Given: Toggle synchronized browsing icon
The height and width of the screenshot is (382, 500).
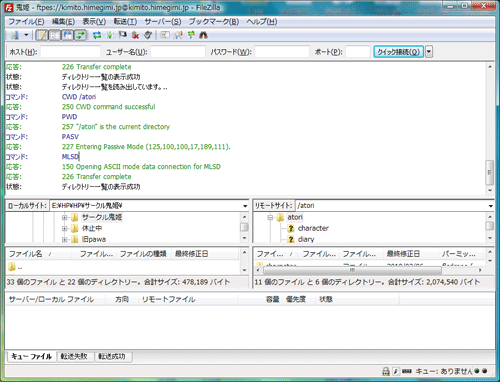Looking at the screenshot, I should 191,35.
